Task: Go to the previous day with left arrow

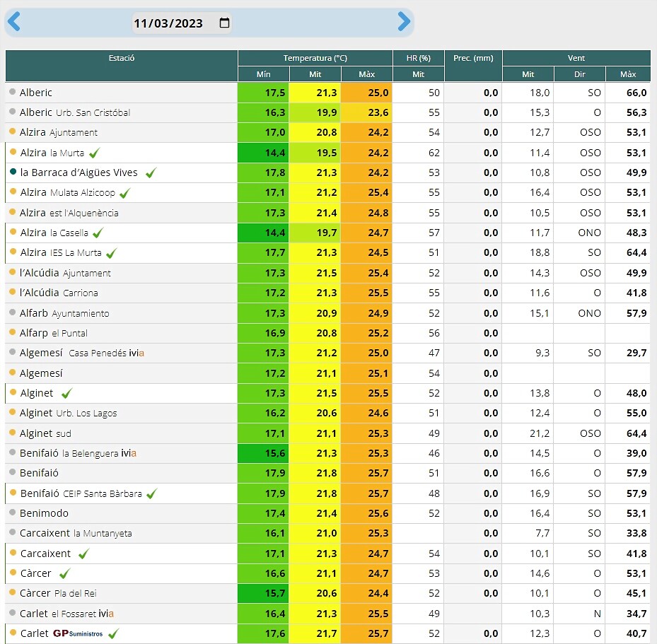Action: coord(14,21)
